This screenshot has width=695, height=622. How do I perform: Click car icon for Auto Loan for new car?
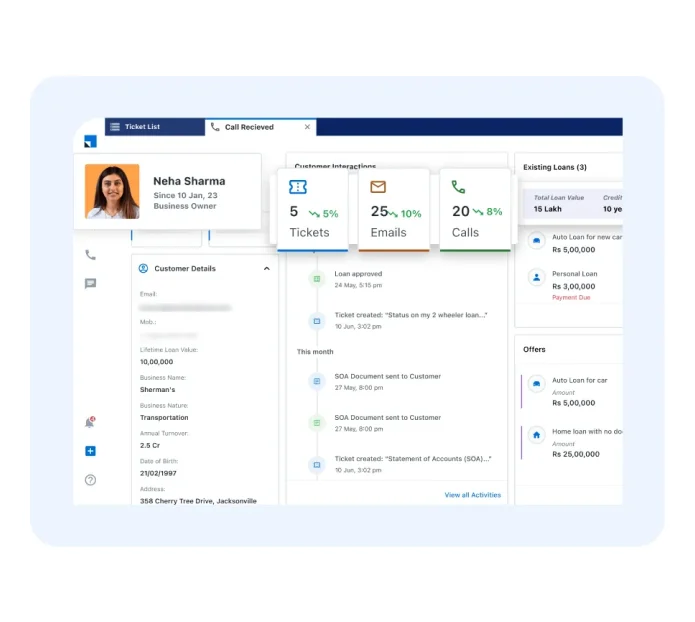coord(536,241)
